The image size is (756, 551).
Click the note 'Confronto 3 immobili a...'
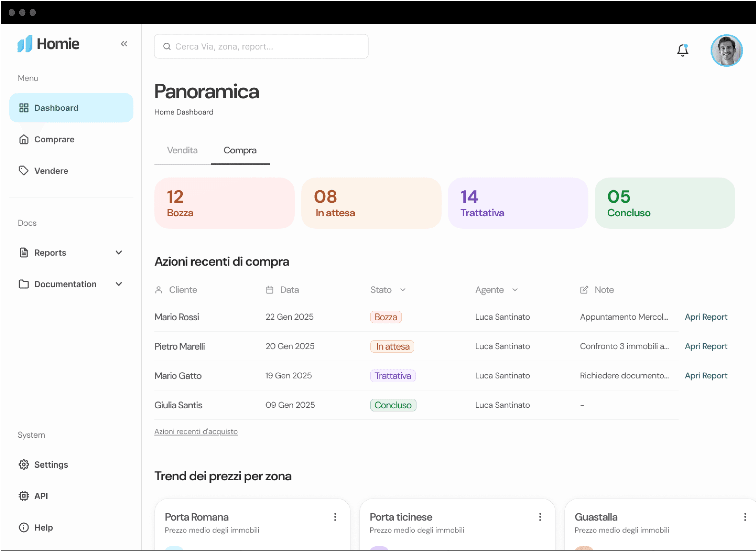point(624,346)
